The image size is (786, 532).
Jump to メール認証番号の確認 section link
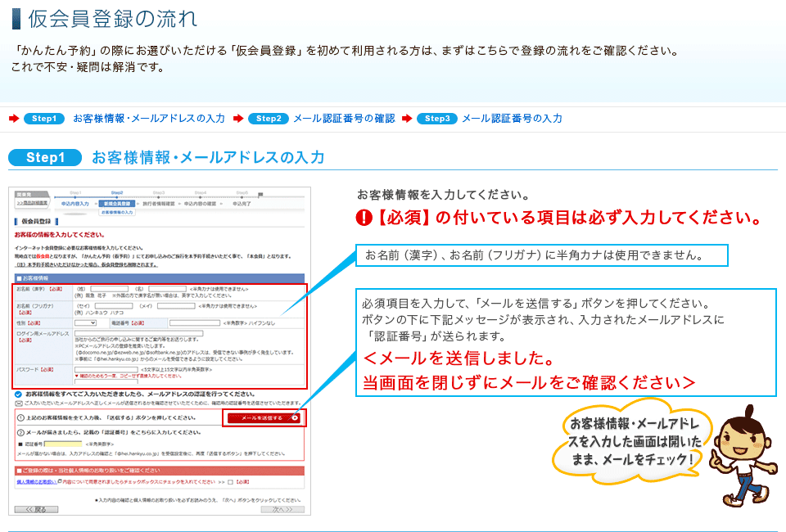[344, 119]
